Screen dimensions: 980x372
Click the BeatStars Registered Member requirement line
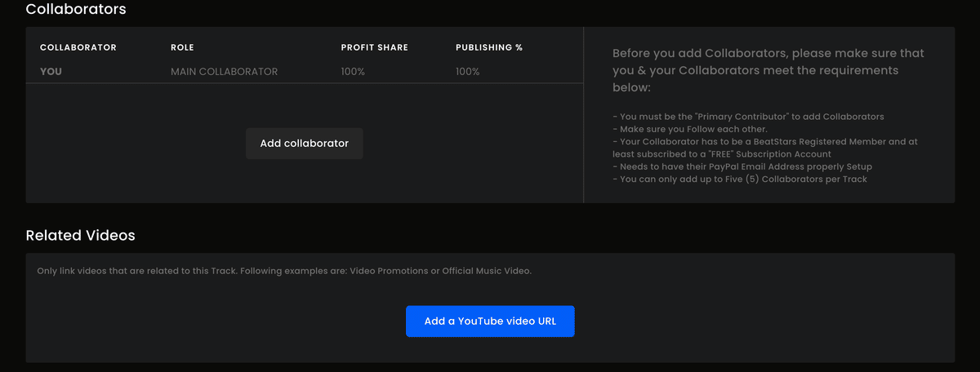pyautogui.click(x=765, y=148)
